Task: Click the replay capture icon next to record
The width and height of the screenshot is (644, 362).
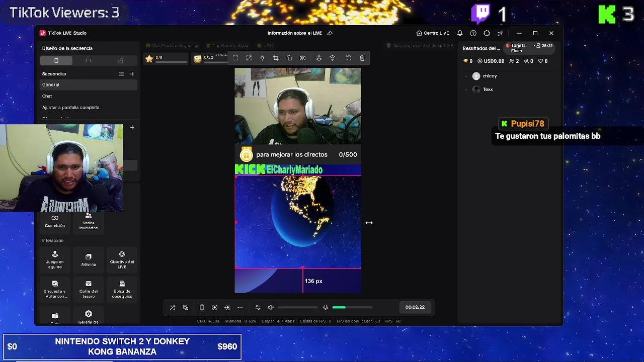Action: 227,307
